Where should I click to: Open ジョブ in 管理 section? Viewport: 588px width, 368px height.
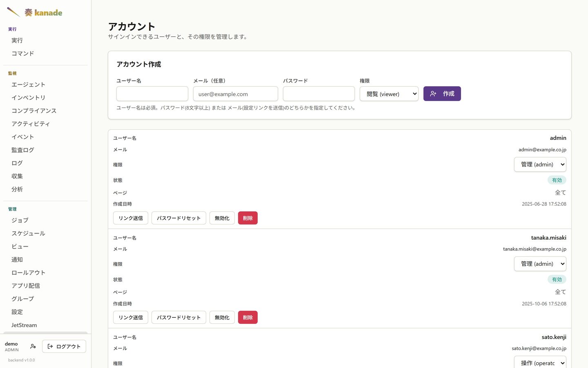coord(45,220)
